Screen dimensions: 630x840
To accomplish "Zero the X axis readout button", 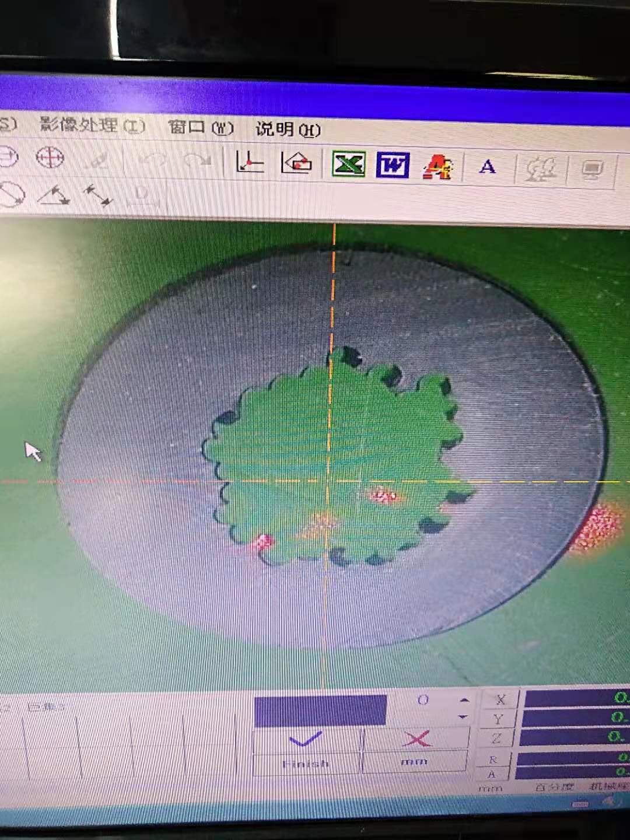I will 500,700.
